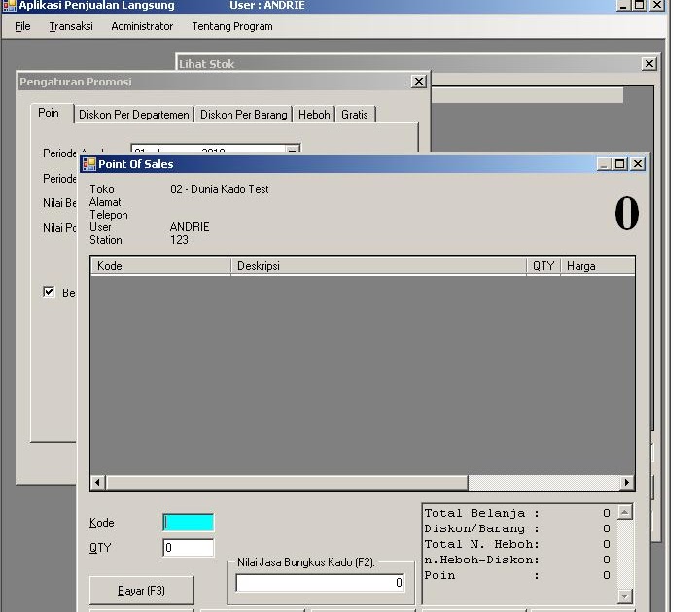Click the Harga column header

tap(597, 266)
